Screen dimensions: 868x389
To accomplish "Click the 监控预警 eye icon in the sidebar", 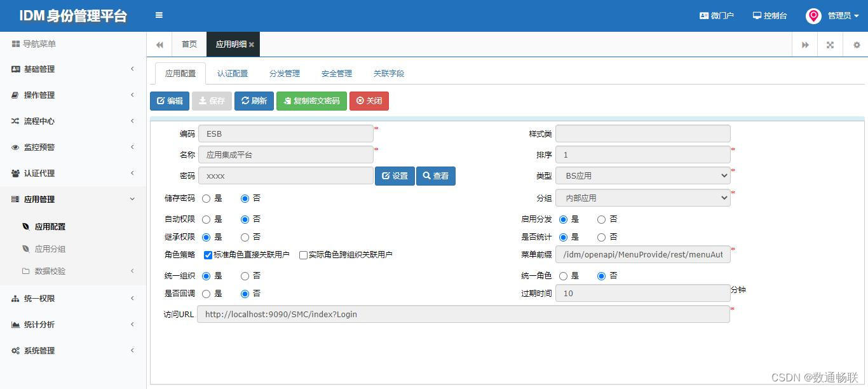I will 15,147.
